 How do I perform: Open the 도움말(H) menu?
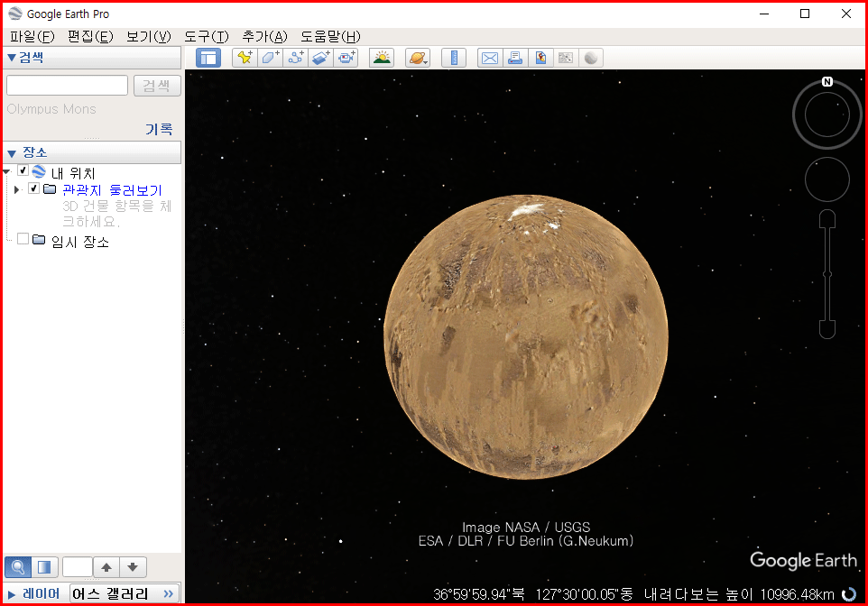tap(330, 37)
